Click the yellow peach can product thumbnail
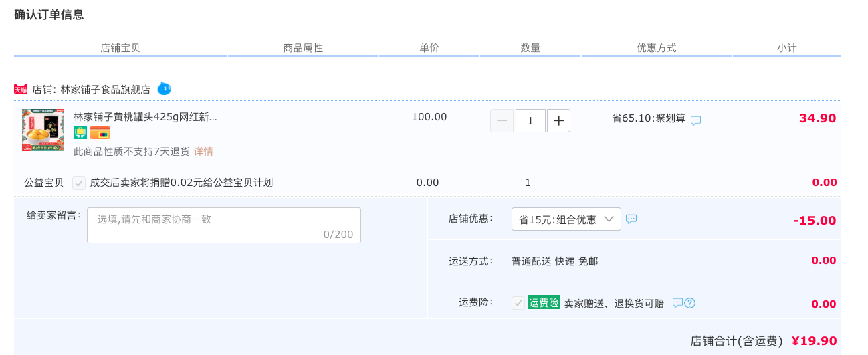The width and height of the screenshot is (868, 355). 43,130
